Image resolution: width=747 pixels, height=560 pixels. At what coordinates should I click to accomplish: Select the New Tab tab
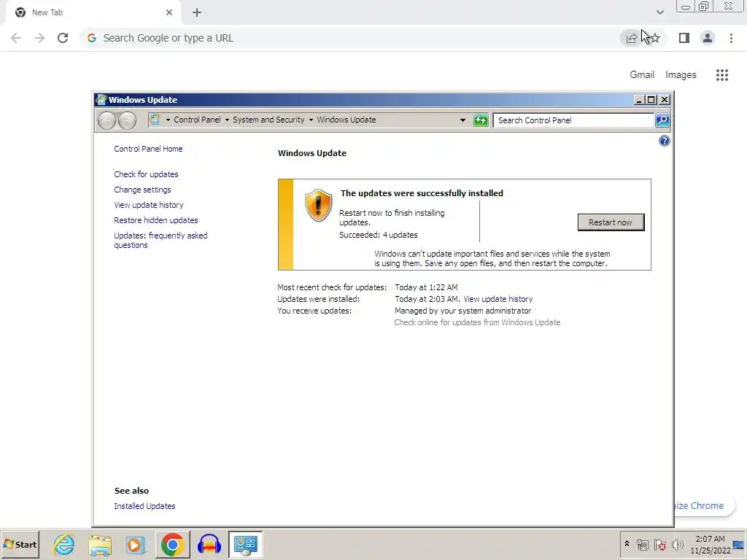93,12
